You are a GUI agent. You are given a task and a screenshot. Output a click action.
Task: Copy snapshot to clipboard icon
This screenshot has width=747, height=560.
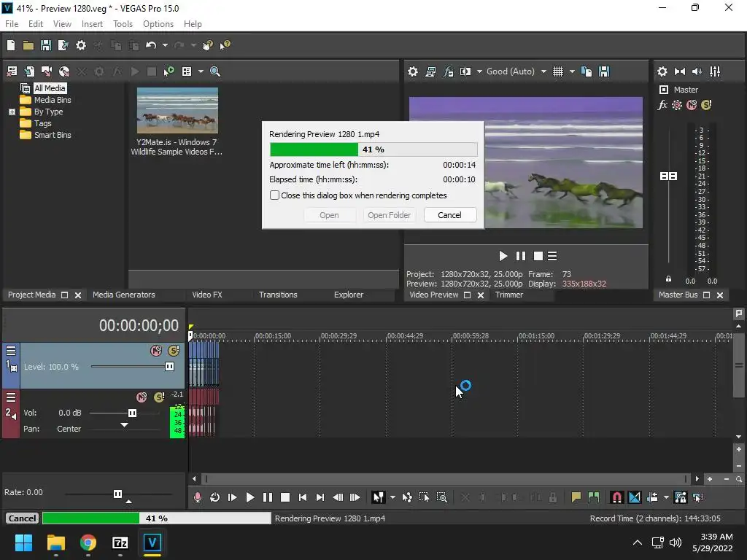coord(587,71)
